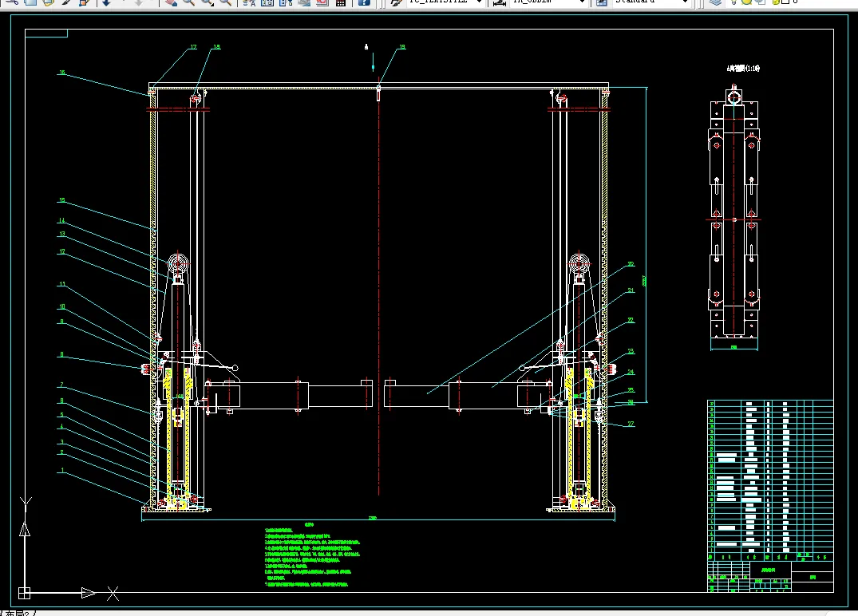Click the title label above the side detail view
The image size is (858, 616).
click(743, 69)
